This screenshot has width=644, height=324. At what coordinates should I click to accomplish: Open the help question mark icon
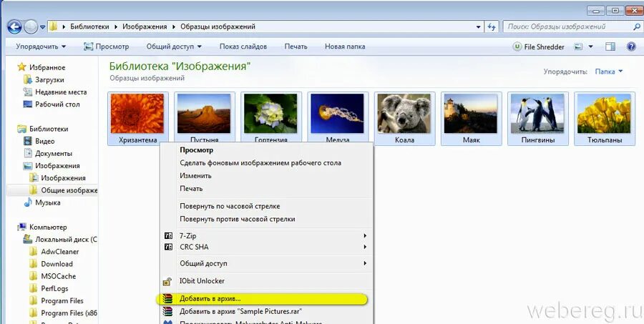click(631, 46)
